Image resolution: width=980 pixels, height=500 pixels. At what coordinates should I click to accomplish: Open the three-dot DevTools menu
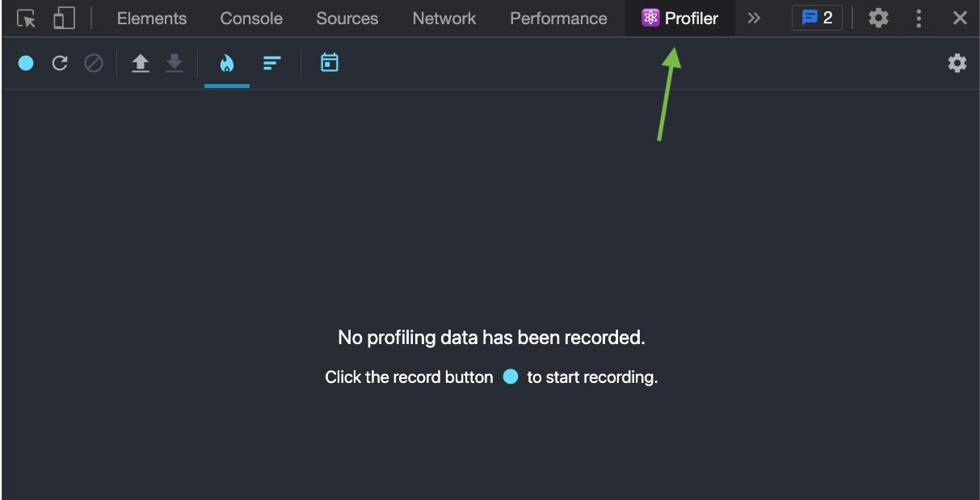(x=919, y=19)
